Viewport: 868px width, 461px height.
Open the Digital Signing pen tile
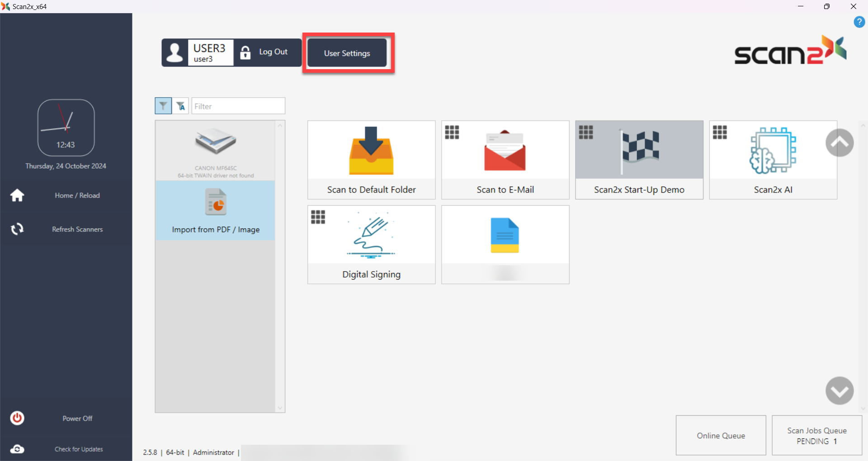click(371, 245)
